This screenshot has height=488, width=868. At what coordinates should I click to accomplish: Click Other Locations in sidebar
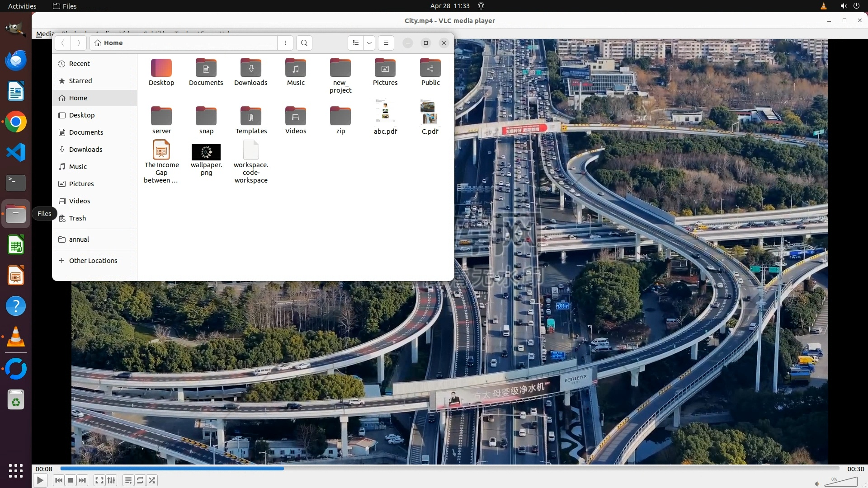pyautogui.click(x=93, y=261)
